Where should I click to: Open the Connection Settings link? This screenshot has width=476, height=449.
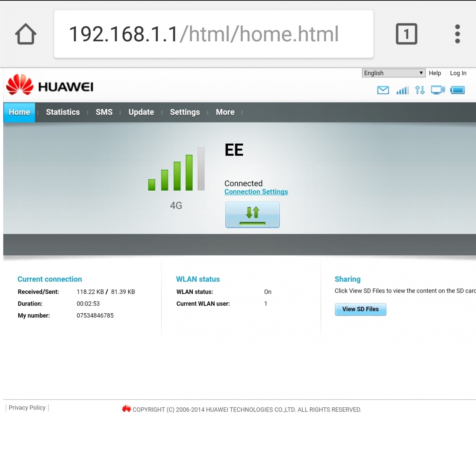256,192
